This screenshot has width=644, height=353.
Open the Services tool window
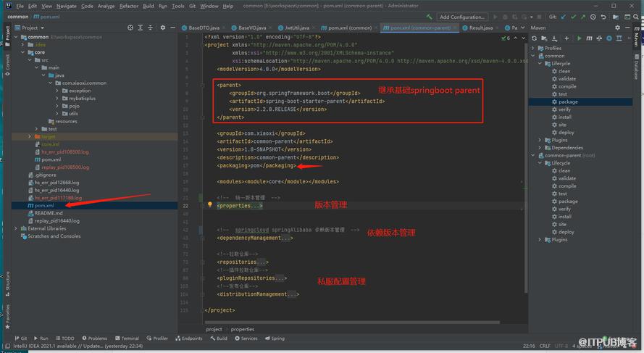coord(246,339)
